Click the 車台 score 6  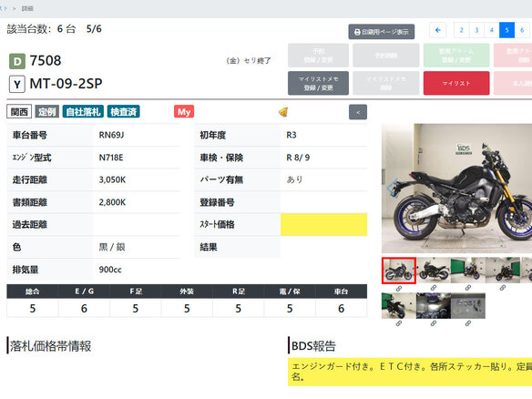[x=341, y=309]
